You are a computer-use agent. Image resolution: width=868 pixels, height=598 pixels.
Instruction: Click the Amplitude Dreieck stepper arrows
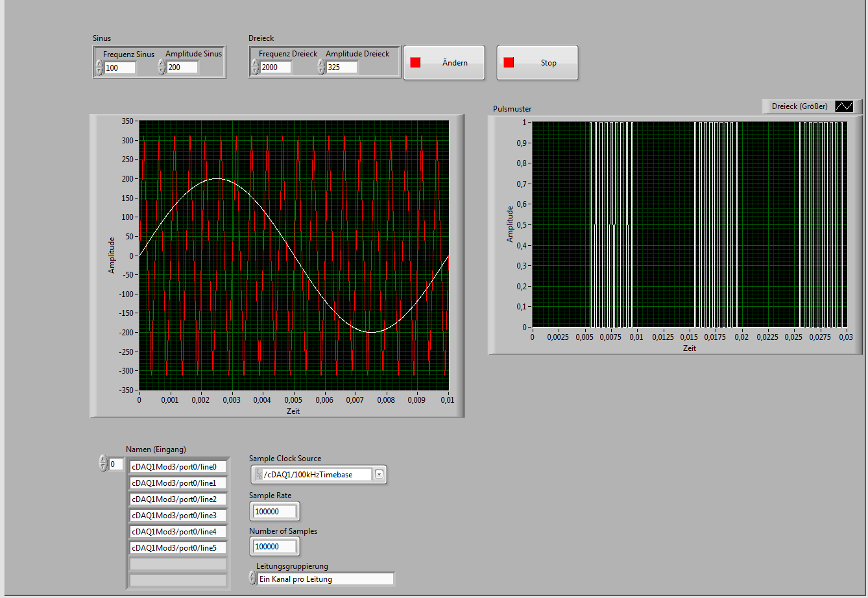321,67
